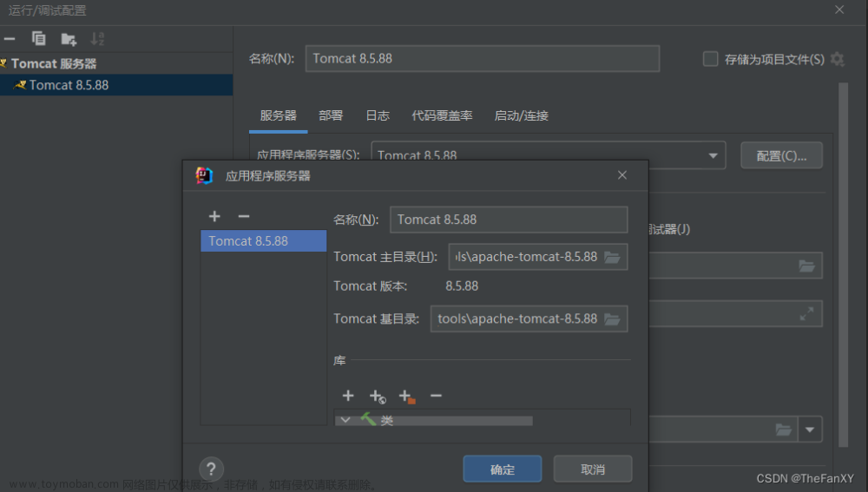Click 确定 button
868x492 pixels.
[x=502, y=469]
